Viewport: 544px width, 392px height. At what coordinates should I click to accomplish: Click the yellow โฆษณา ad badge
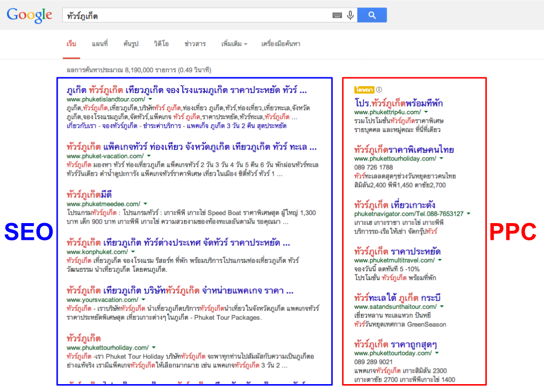364,90
